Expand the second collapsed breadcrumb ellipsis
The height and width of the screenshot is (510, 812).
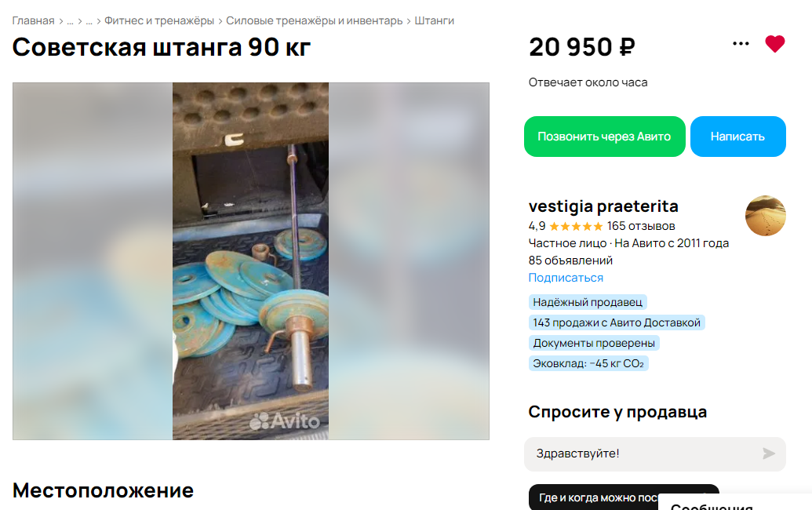pyautogui.click(x=89, y=20)
